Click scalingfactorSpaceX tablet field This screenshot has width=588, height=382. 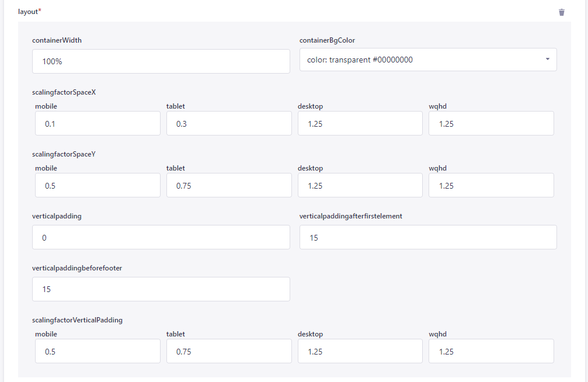229,124
